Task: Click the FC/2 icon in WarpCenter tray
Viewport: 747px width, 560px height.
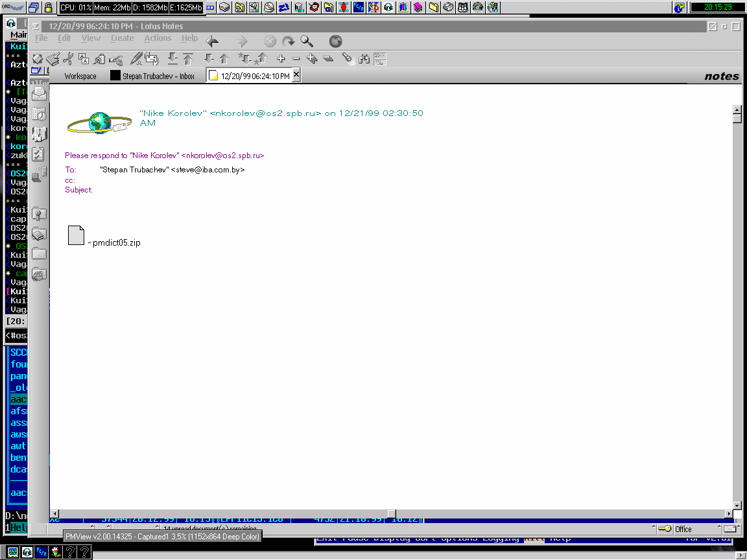Action: 358,7
